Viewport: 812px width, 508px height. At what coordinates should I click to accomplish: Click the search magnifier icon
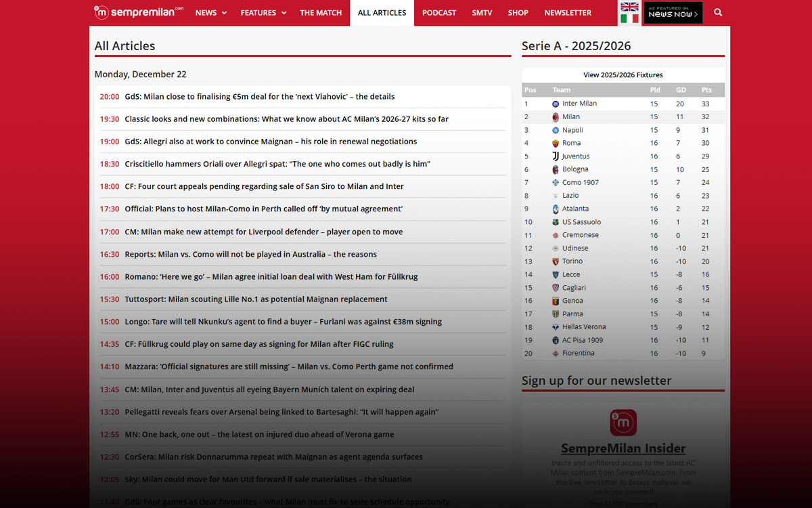[x=718, y=12]
